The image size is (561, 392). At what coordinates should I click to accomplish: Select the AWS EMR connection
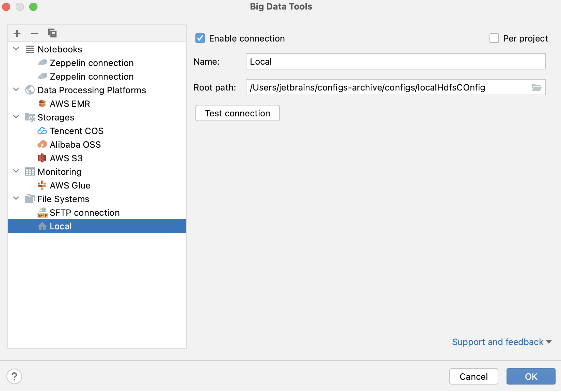[x=70, y=104]
